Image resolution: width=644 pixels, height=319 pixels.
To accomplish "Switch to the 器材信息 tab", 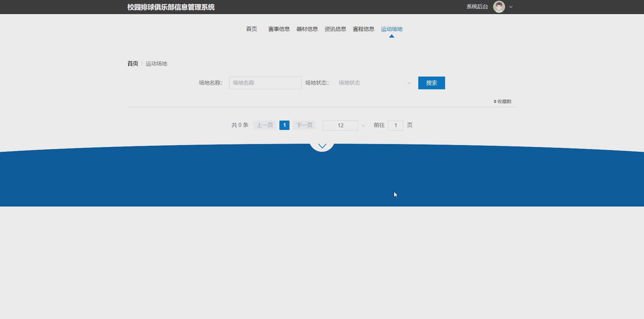I will 307,29.
